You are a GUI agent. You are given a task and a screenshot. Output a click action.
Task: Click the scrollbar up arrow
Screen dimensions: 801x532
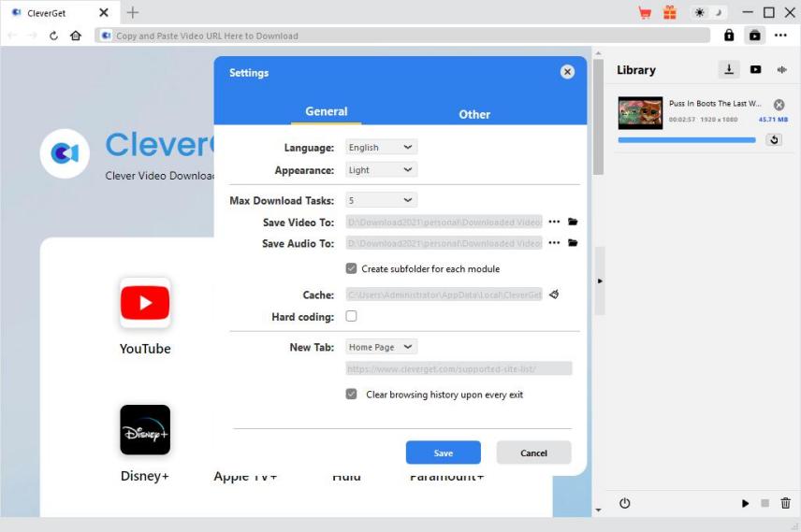598,53
